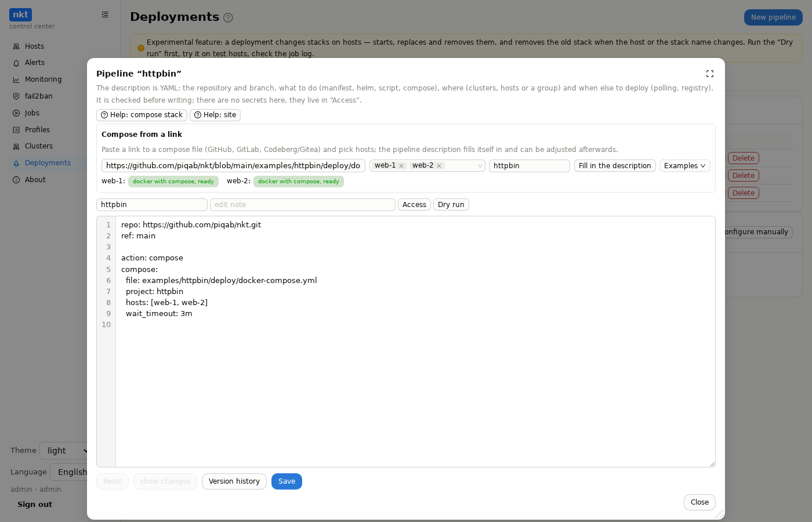Screen dimensions: 812x522
Task: Click the 'hosts: [web-1, web-2]' editor line
Action: [166, 303]
